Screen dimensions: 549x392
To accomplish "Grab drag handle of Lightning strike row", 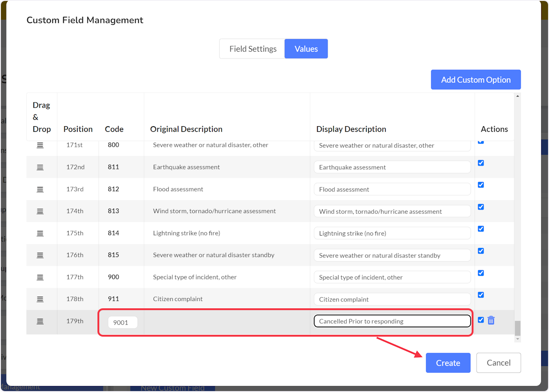I will pos(40,233).
